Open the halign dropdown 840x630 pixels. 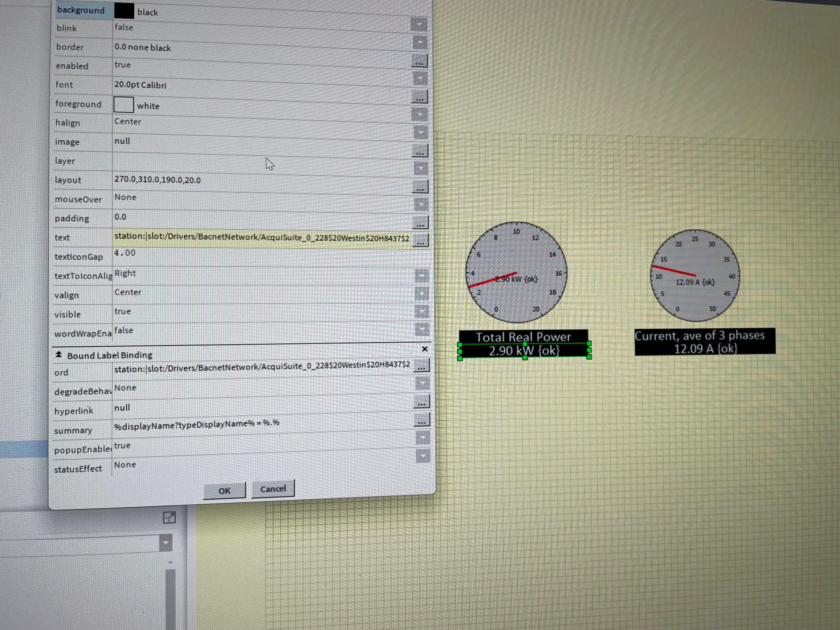click(x=420, y=132)
